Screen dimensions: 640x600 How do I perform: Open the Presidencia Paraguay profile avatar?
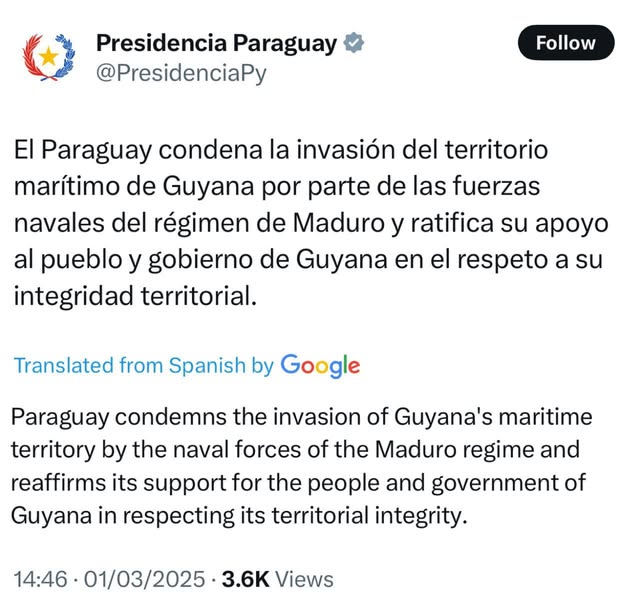pyautogui.click(x=49, y=57)
